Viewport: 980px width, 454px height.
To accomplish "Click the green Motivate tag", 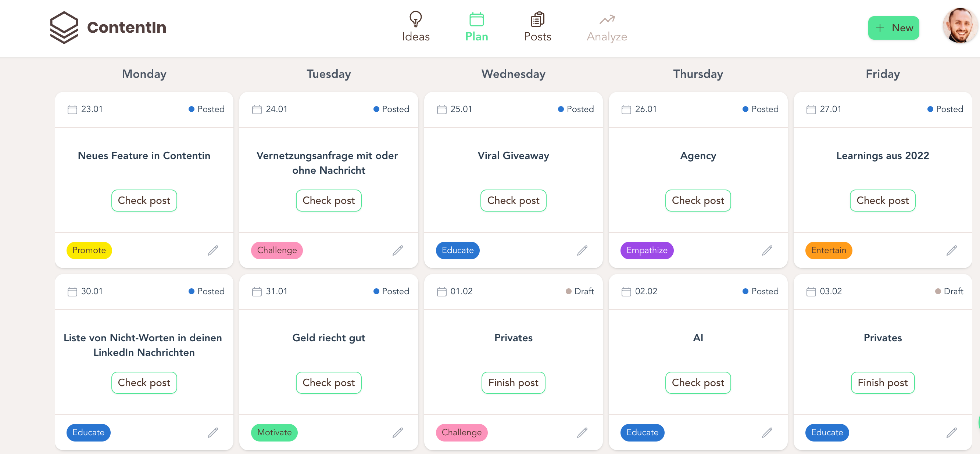I will pos(274,432).
